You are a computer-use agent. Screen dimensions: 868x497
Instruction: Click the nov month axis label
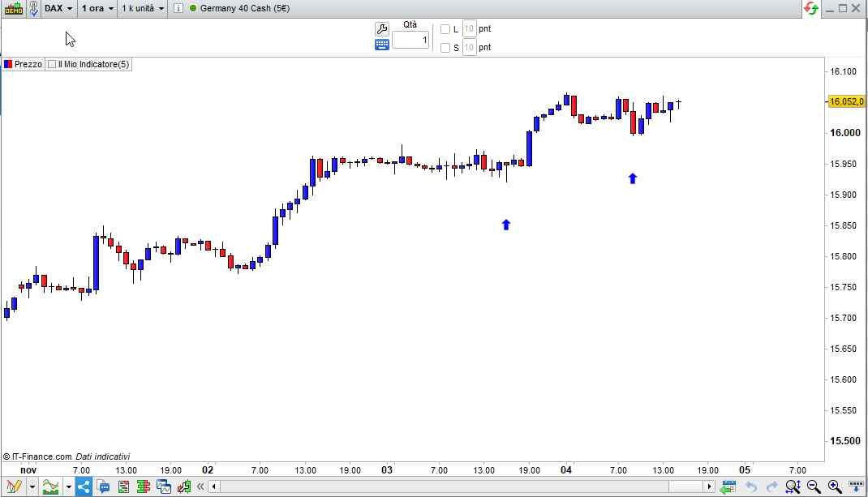point(28,470)
